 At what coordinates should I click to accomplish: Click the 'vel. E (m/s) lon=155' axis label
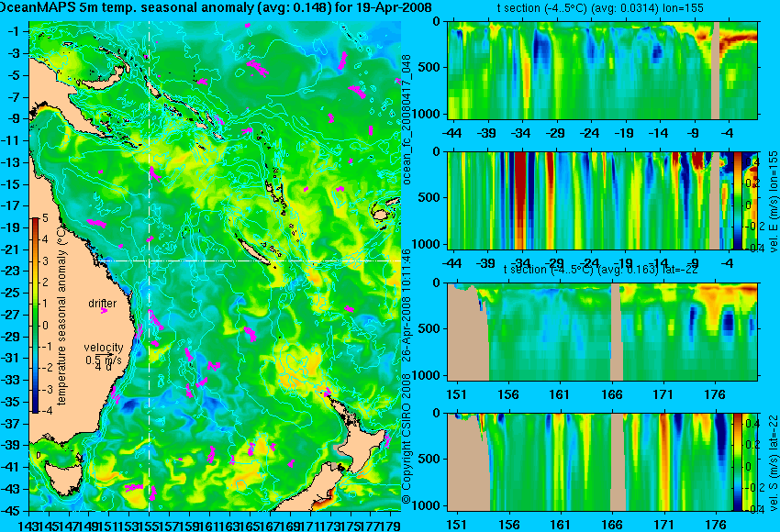click(x=774, y=202)
